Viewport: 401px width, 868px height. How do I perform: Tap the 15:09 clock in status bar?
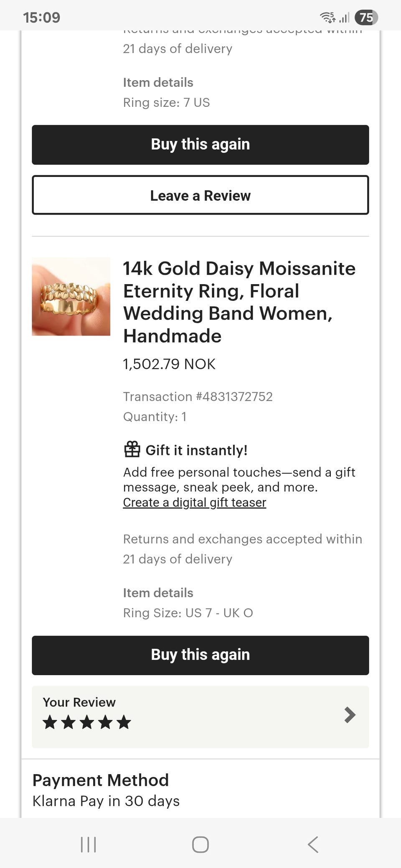[42, 17]
